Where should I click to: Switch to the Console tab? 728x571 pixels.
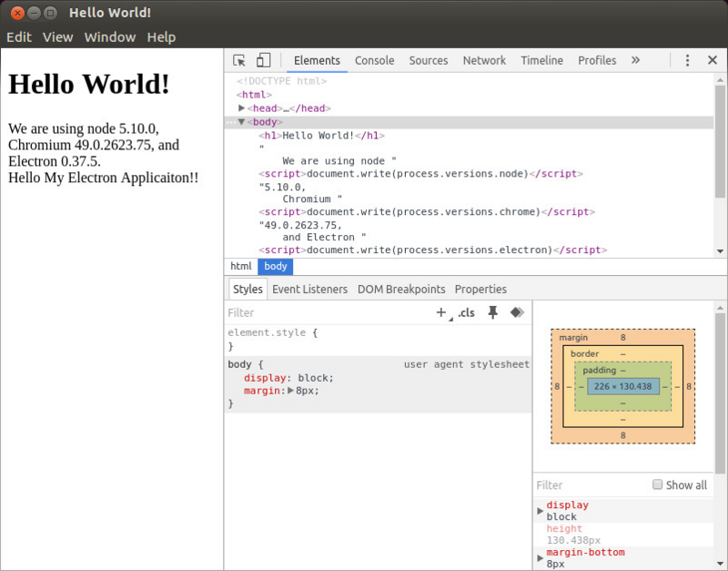tap(374, 60)
